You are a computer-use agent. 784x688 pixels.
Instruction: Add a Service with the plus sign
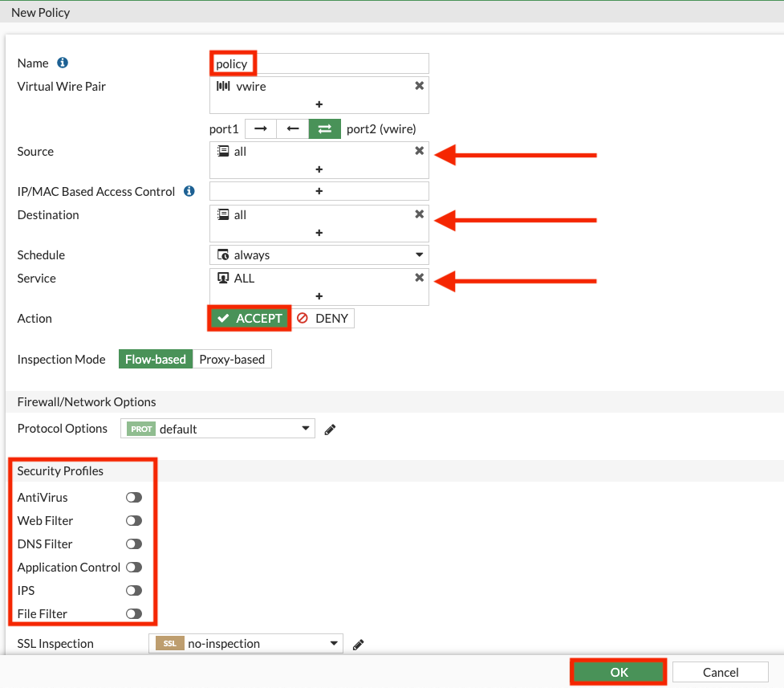pyautogui.click(x=319, y=296)
